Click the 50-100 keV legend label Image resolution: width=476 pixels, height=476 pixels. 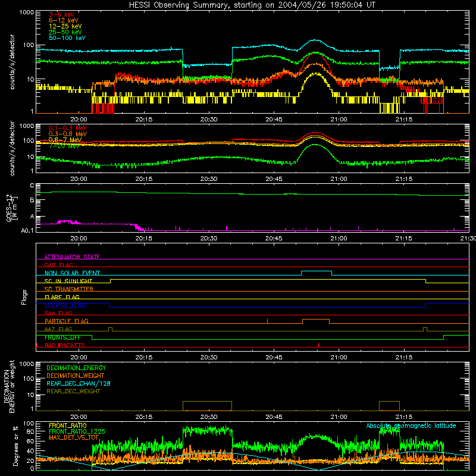click(67, 38)
